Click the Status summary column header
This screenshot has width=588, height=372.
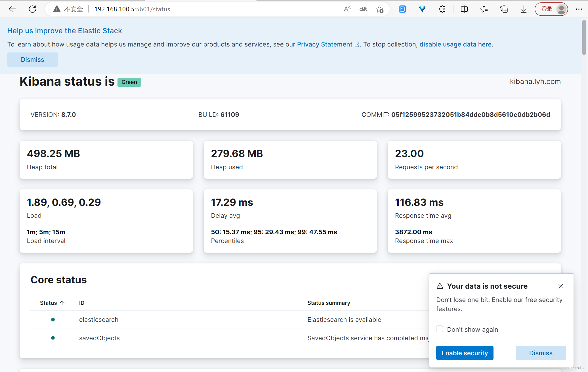(x=329, y=303)
